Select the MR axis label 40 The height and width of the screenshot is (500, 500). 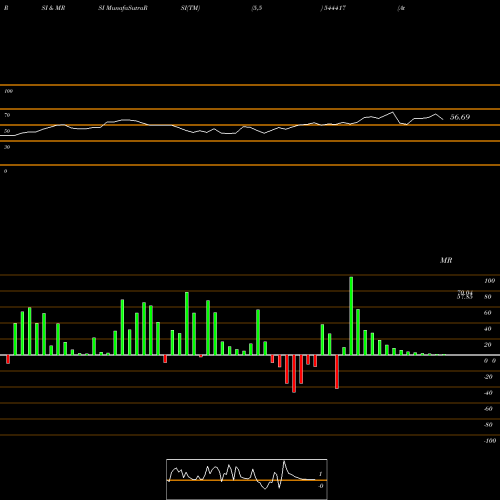point(488,329)
